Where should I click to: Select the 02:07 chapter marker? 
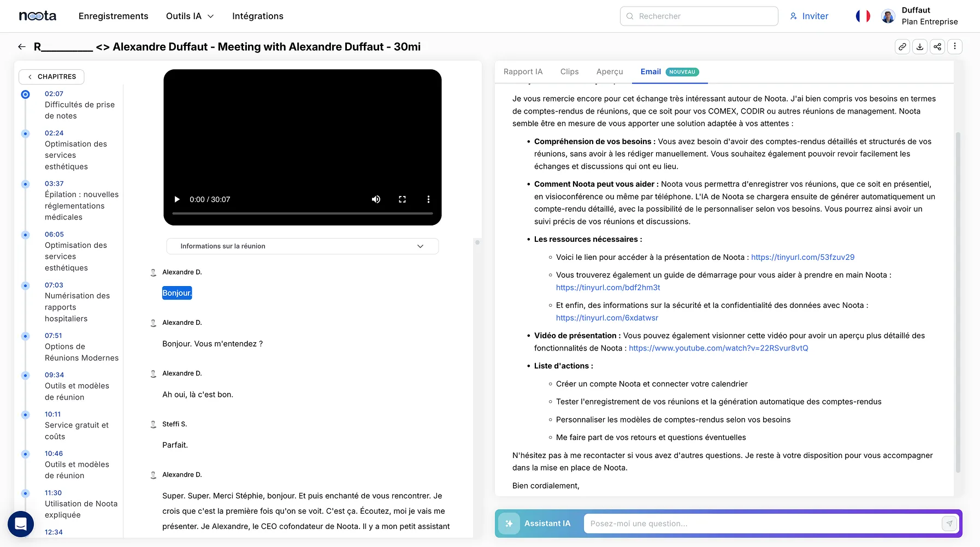point(25,94)
